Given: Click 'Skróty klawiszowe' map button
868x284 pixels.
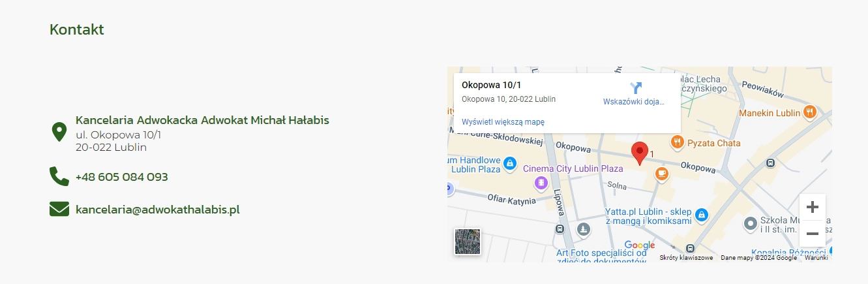Looking at the screenshot, I should click(686, 258).
